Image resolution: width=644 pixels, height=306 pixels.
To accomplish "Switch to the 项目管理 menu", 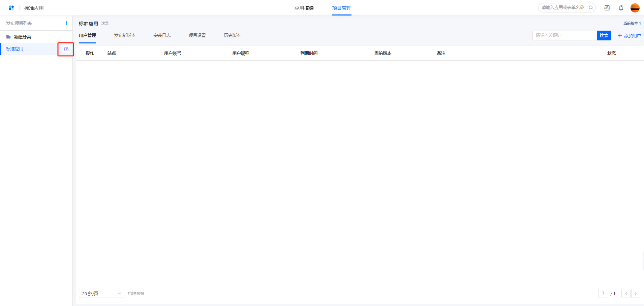I will tap(341, 8).
